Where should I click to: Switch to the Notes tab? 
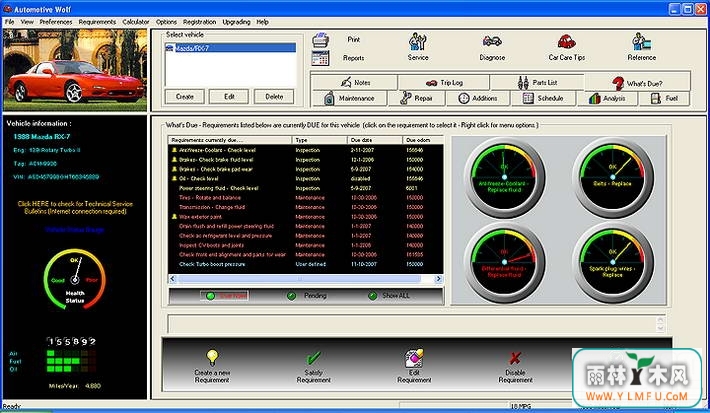coord(355,82)
